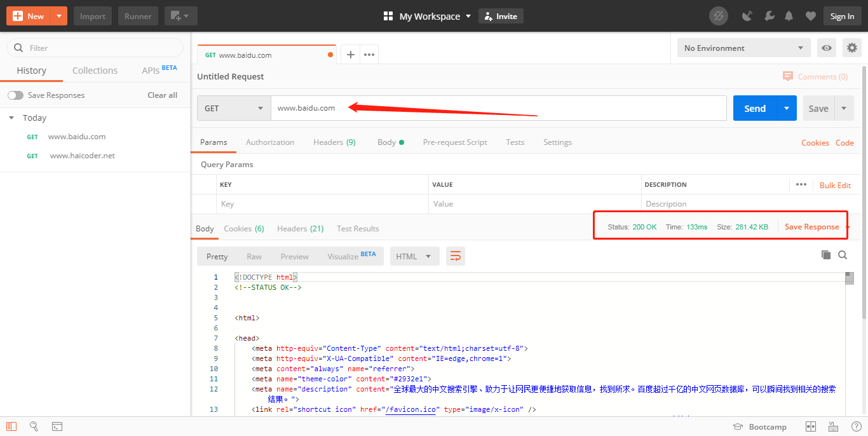Image resolution: width=868 pixels, height=436 pixels.
Task: Add a new request tab with plus
Action: point(350,55)
